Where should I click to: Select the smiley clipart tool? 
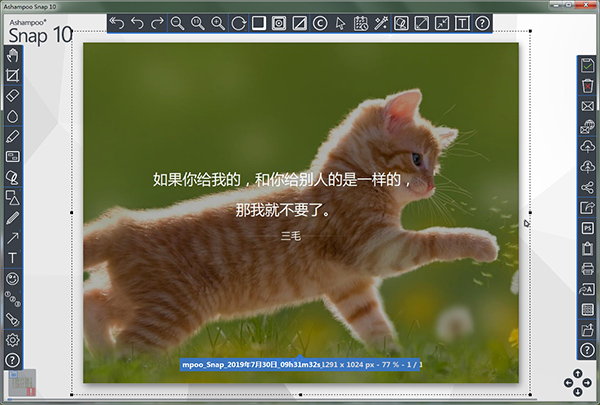[13, 279]
